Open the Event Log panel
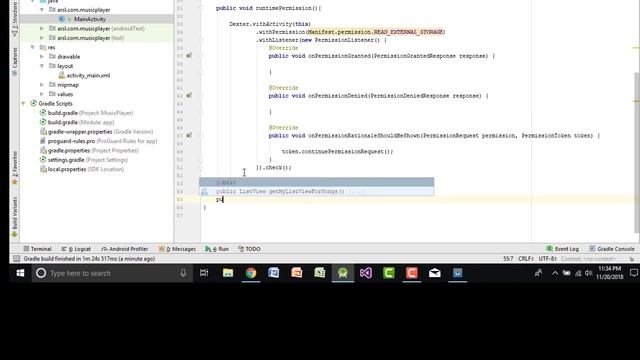Image resolution: width=640 pixels, height=360 pixels. click(562, 249)
